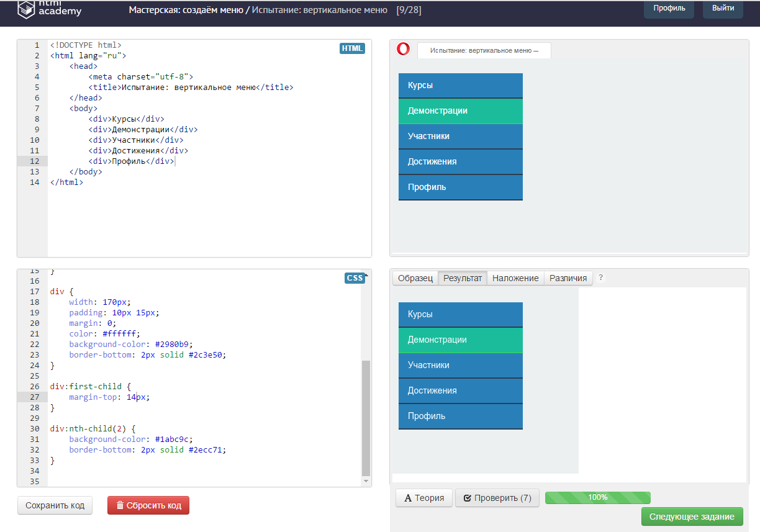Viewport: 760px width, 532px height.
Task: Click the CSS badge in style editor
Action: coord(355,278)
